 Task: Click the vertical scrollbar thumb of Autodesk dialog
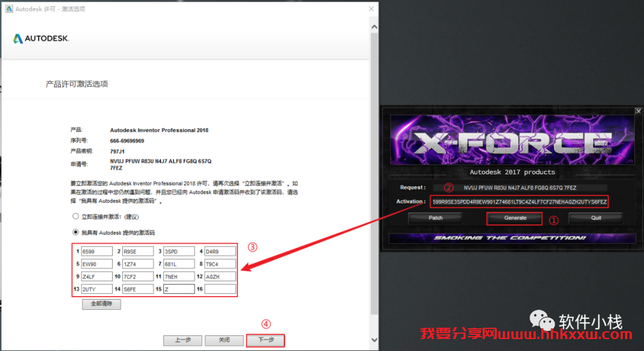[x=374, y=174]
